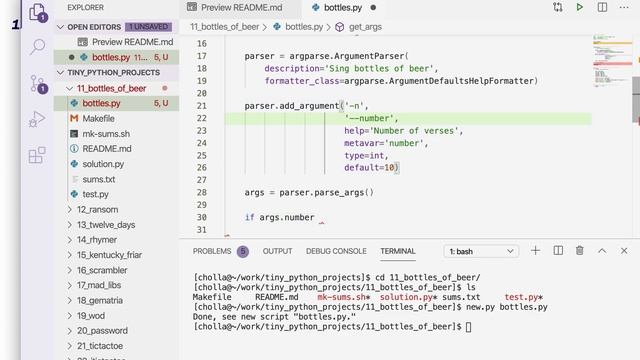Click the code minimap overview
Viewport: 640px width, 360px height.
(612, 61)
